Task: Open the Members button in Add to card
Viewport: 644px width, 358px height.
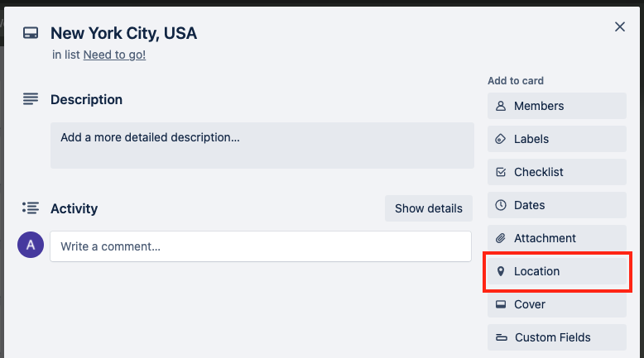Action: pyautogui.click(x=557, y=106)
